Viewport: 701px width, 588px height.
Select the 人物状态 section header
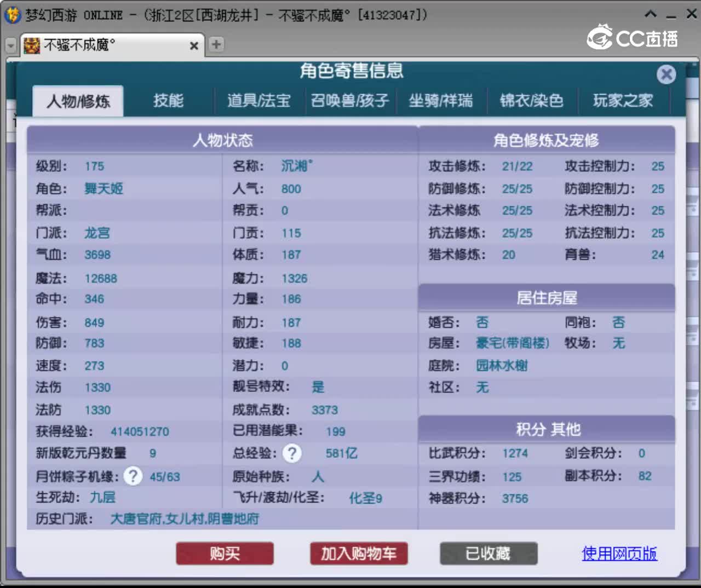222,140
